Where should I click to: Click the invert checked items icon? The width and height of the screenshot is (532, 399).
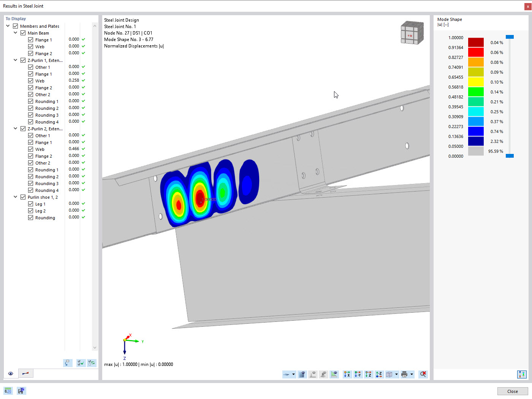coord(92,363)
